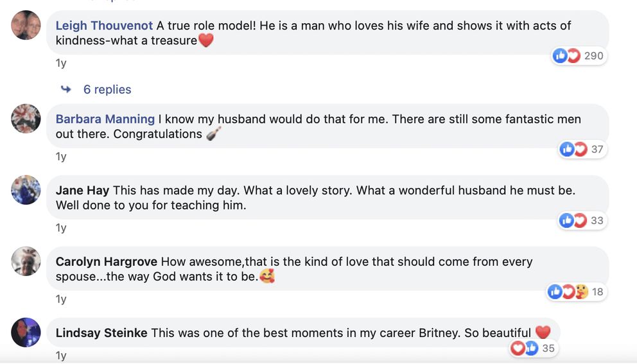Open Jane Hay's name in comment
Screen dimensions: 637x364
point(82,190)
